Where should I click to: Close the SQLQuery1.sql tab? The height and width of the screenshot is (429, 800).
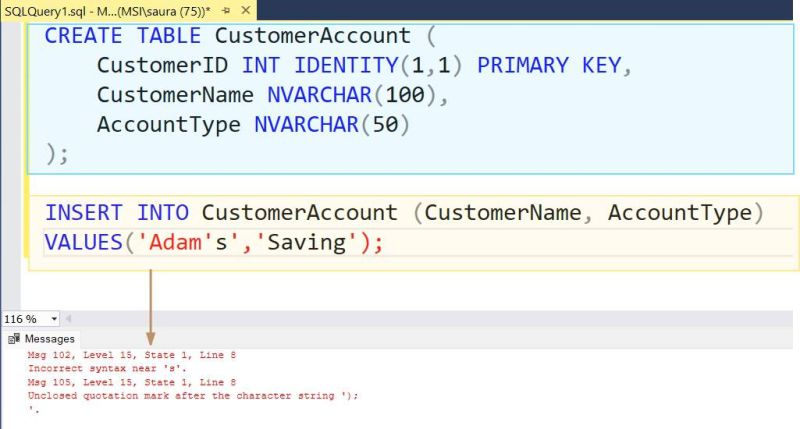(245, 10)
